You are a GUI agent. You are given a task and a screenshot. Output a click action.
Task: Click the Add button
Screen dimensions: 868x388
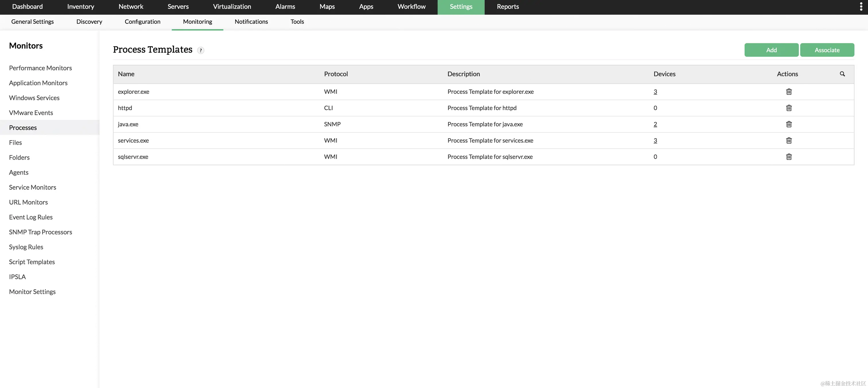[771, 50]
